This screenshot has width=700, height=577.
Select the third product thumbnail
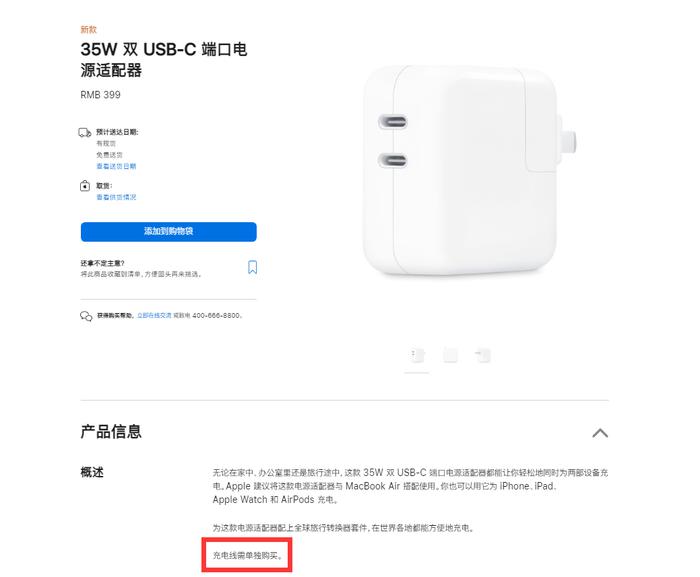pos(483,355)
